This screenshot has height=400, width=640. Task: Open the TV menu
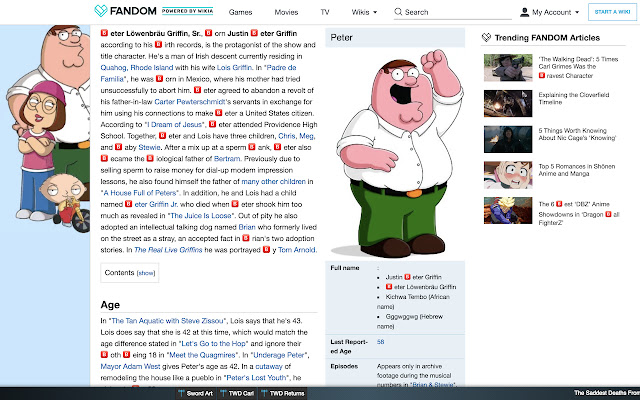(325, 12)
